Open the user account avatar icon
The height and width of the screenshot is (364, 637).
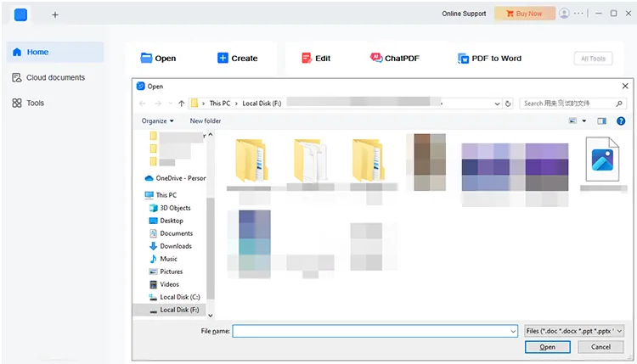click(x=564, y=14)
